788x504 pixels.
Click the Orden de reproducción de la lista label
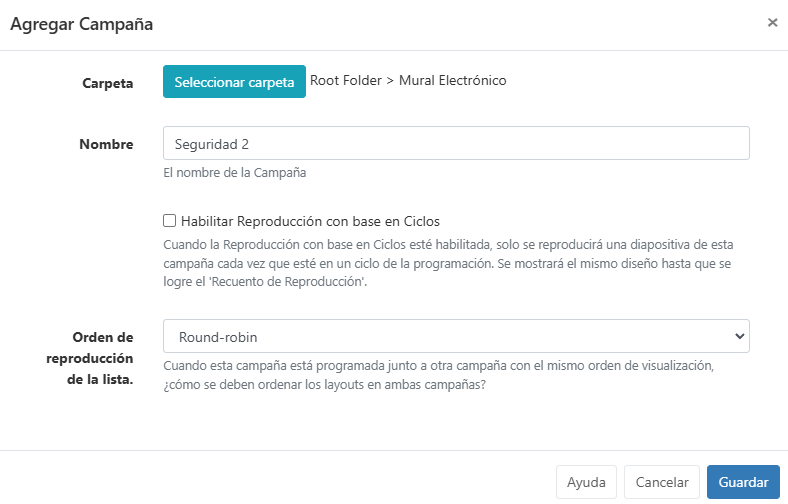coord(90,358)
